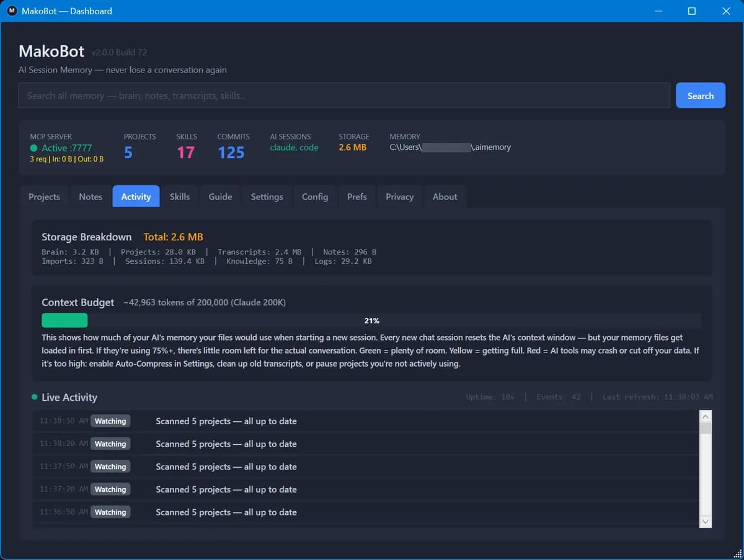The height and width of the screenshot is (560, 744).
Task: Switch to the Skills tab
Action: coord(180,196)
